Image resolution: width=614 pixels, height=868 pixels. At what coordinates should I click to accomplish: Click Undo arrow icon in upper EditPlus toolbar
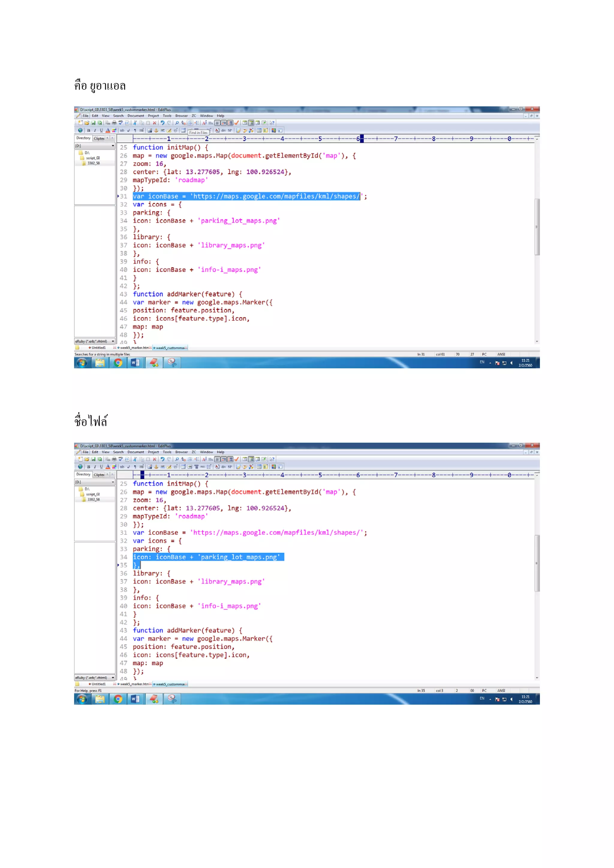click(162, 123)
